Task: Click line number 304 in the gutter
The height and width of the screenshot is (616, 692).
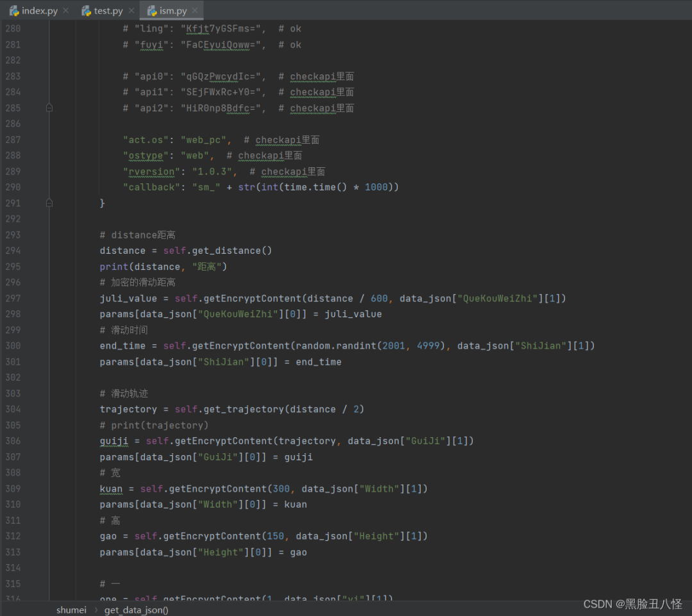Action: click(x=13, y=410)
